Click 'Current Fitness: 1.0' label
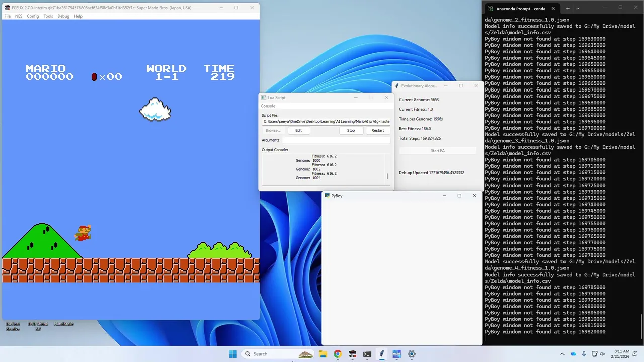Viewport: 644px width, 362px height. [x=416, y=109]
